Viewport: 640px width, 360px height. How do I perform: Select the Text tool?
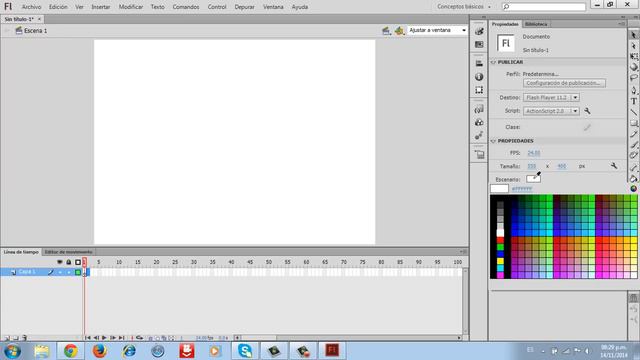point(633,101)
